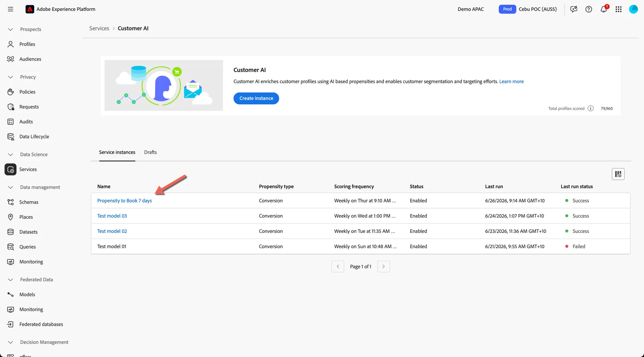Collapse the Federated Data section
644x357 pixels.
tap(10, 280)
